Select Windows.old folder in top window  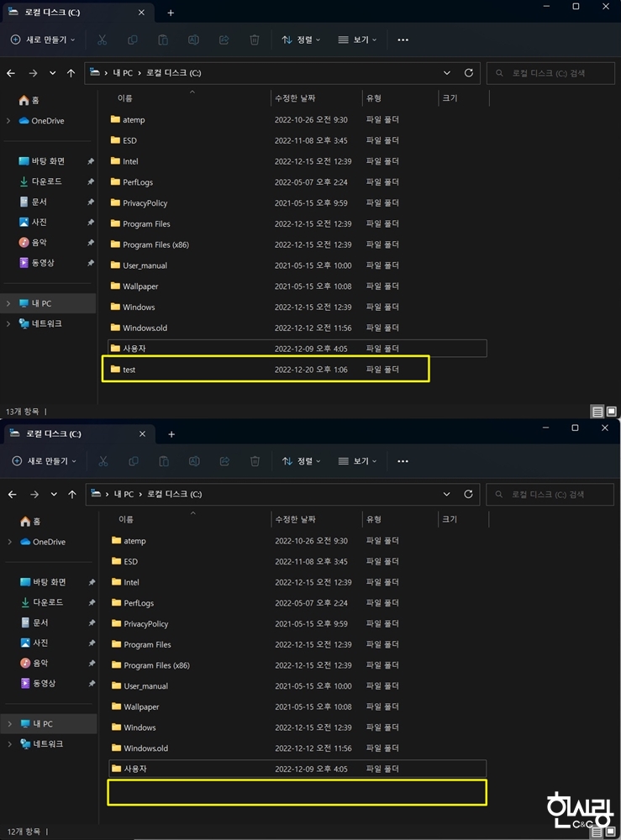(297, 328)
